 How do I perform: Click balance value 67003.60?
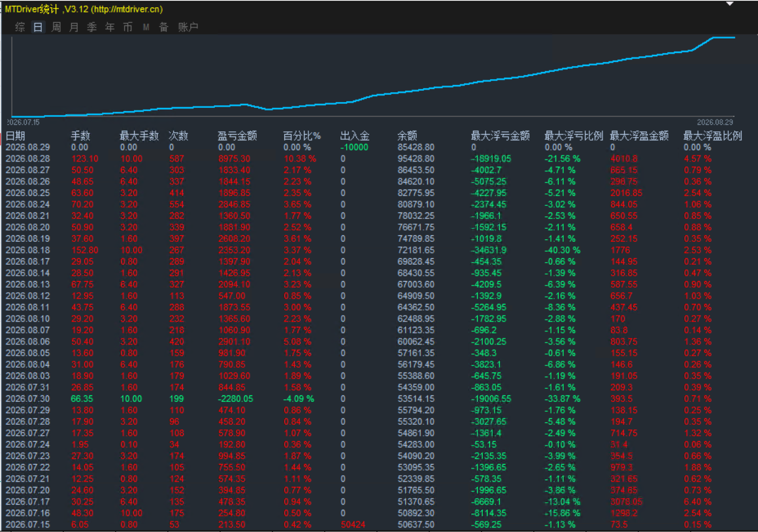pyautogui.click(x=416, y=284)
